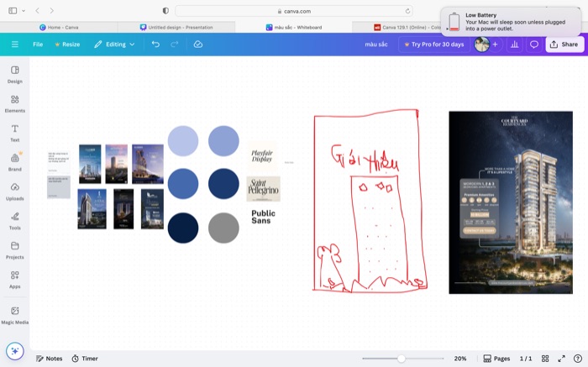The width and height of the screenshot is (588, 367).
Task: Launch the Canva AI assistant sparkle button
Action: pos(15,351)
